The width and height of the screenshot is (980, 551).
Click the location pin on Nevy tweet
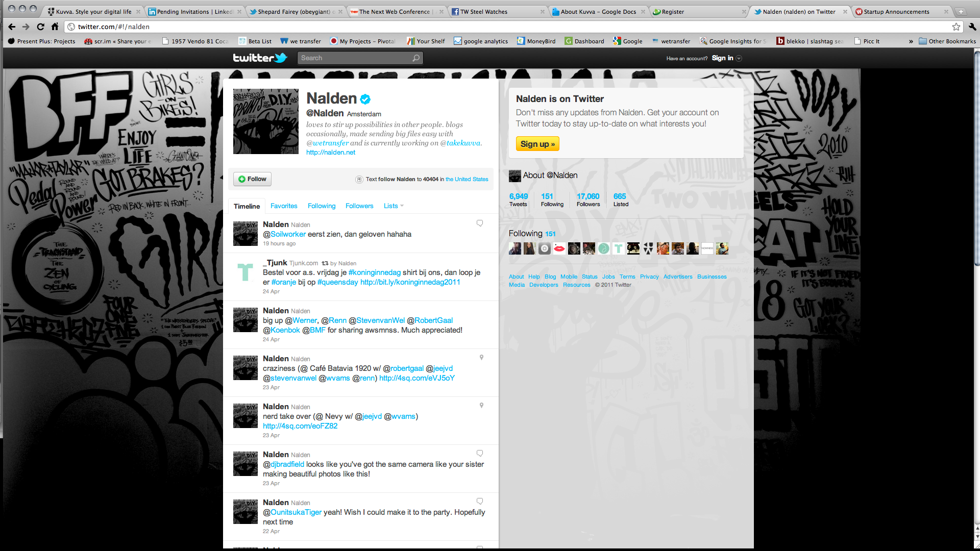point(481,406)
